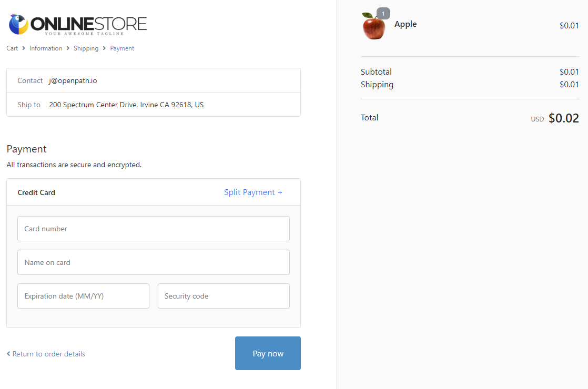Click the Name on card field
This screenshot has width=588, height=389.
tap(154, 262)
